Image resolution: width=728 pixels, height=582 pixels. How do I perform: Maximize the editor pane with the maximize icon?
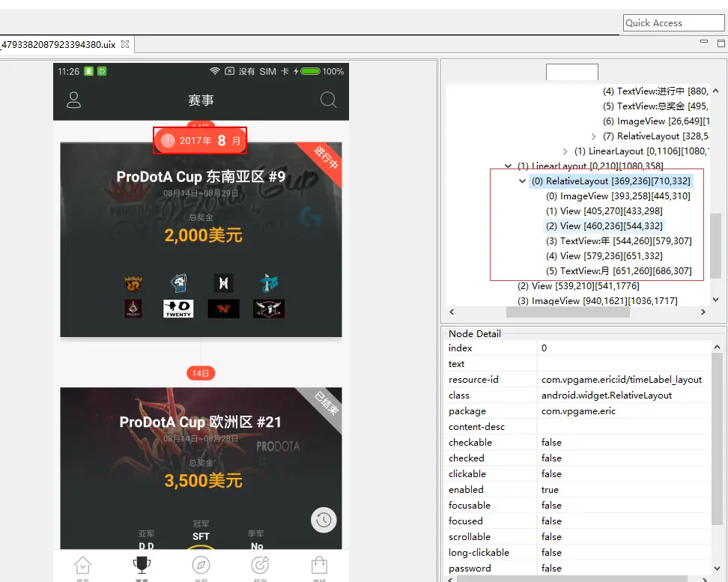[721, 43]
